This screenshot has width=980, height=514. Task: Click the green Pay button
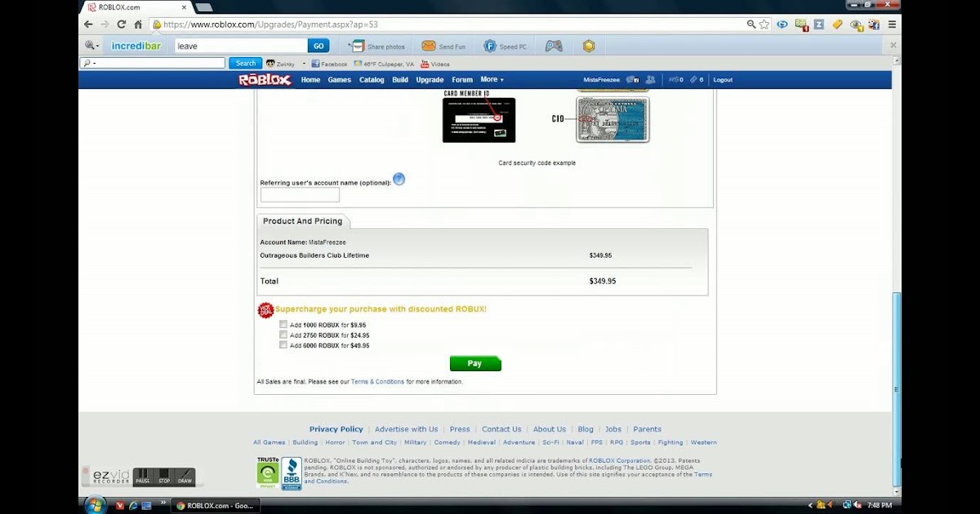pyautogui.click(x=475, y=363)
